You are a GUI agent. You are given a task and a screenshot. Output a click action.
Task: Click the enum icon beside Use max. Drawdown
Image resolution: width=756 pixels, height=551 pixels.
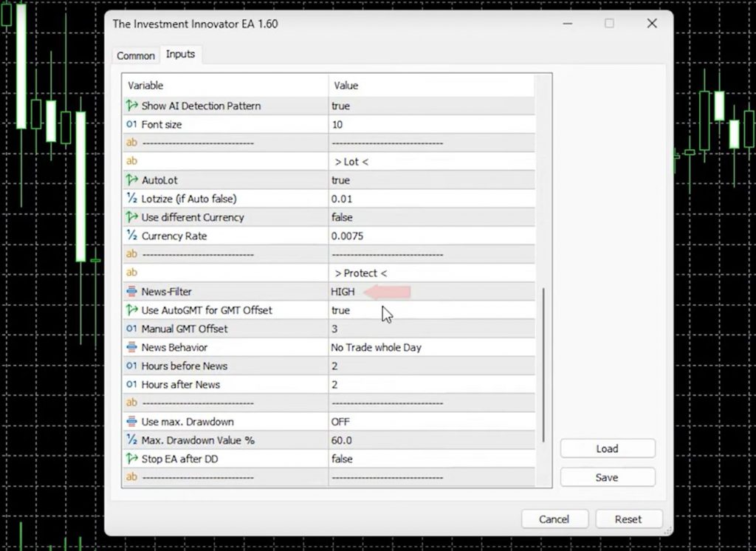click(132, 422)
